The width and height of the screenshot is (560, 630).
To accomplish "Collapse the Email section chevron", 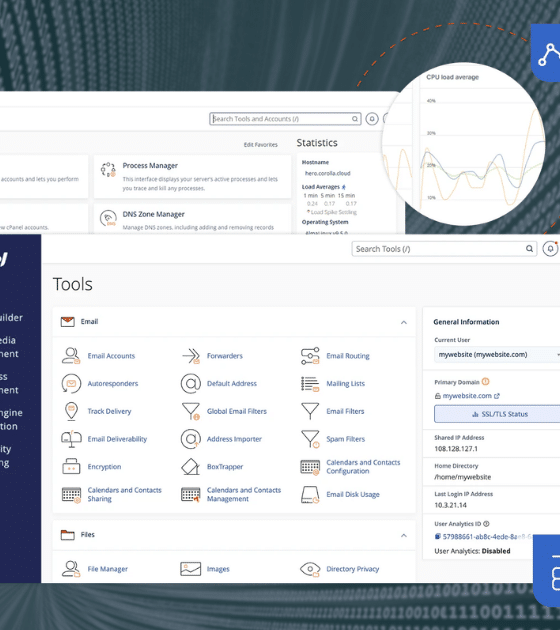I will 404,322.
